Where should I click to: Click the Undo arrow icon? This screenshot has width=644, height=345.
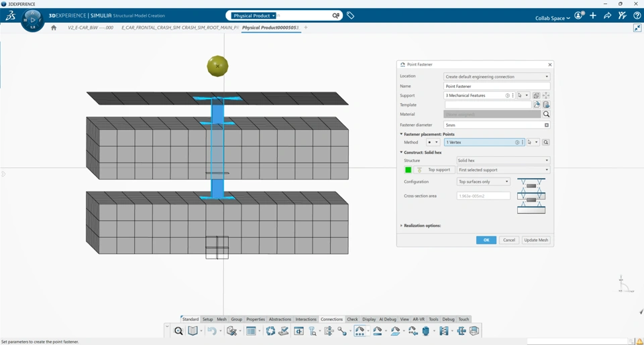(212, 331)
